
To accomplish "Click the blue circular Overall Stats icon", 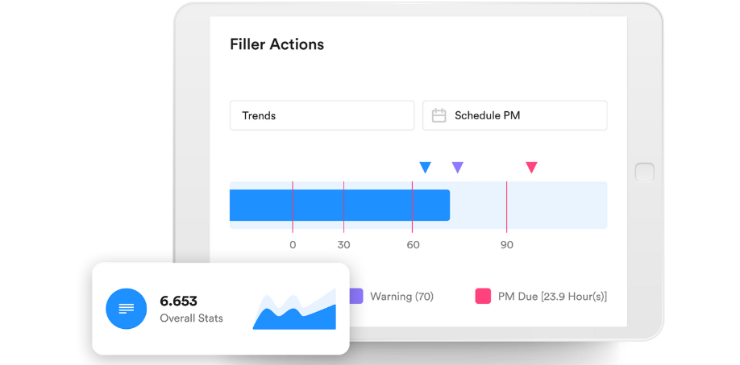I will 126,308.
